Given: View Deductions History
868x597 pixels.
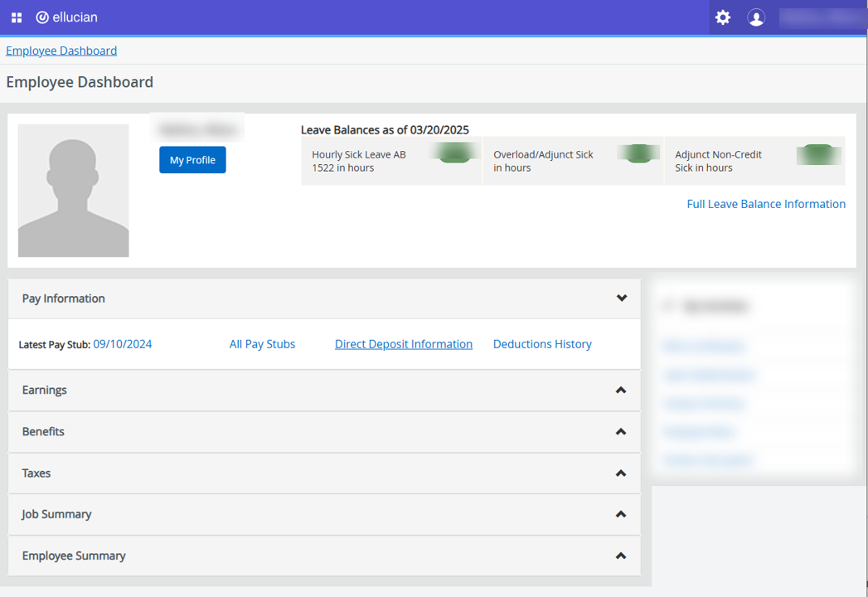Looking at the screenshot, I should tap(542, 344).
